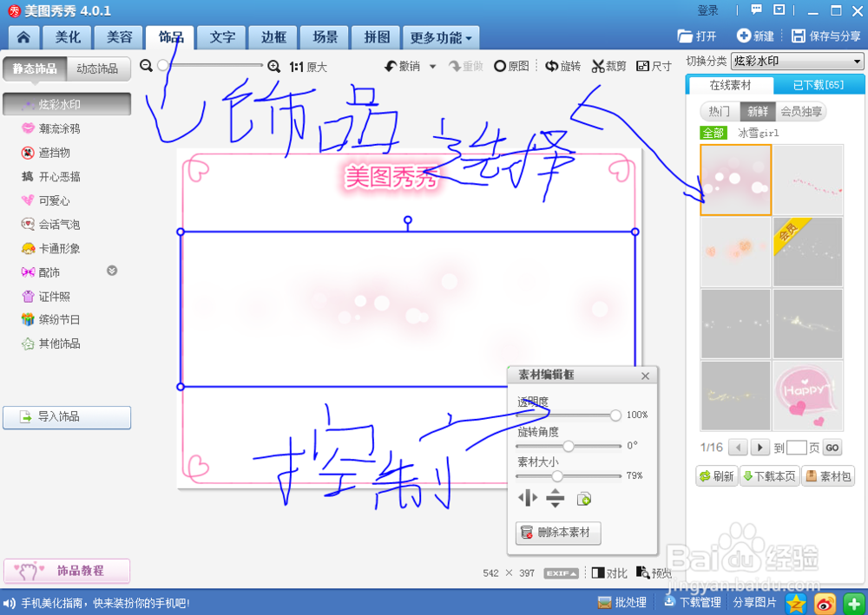Open the 美化 tab
This screenshot has width=868, height=615.
tap(68, 37)
